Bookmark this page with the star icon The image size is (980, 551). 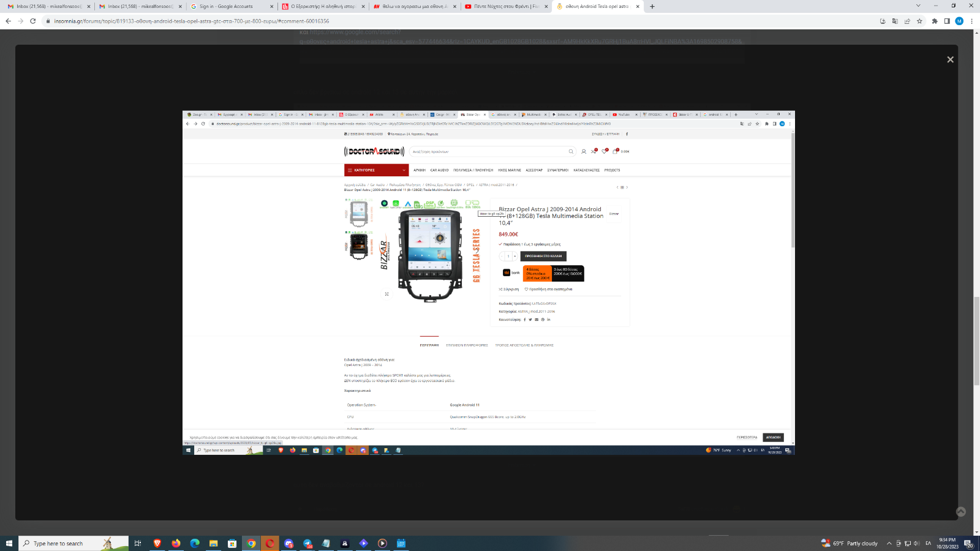point(919,21)
